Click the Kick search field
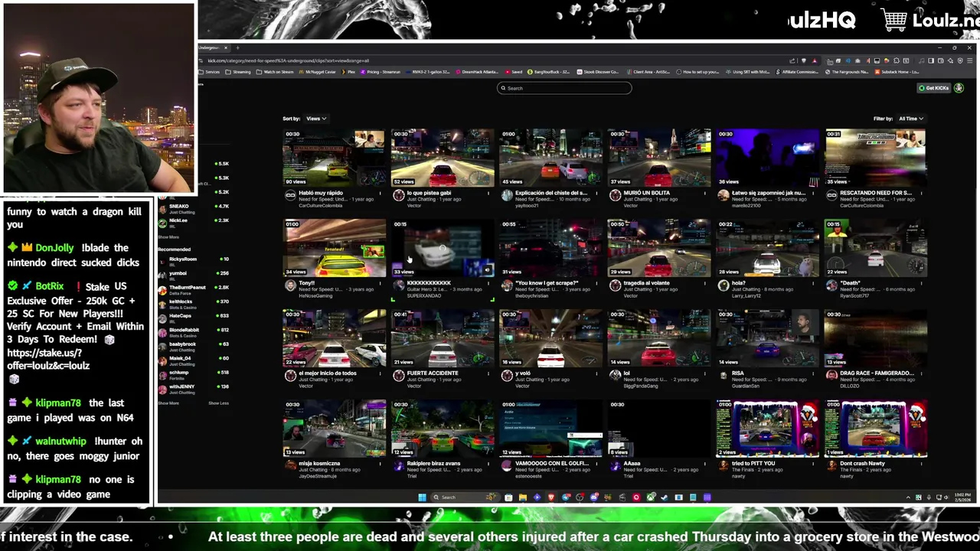Image resolution: width=980 pixels, height=551 pixels. [564, 88]
